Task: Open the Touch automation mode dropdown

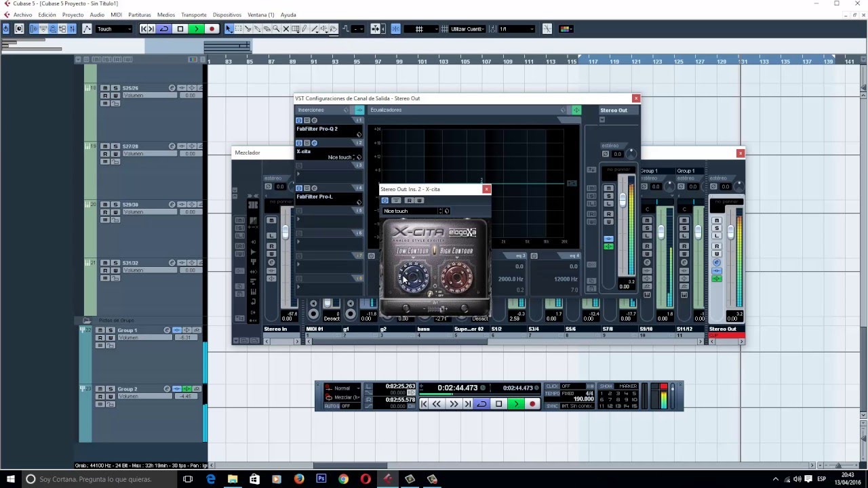Action: click(x=114, y=28)
